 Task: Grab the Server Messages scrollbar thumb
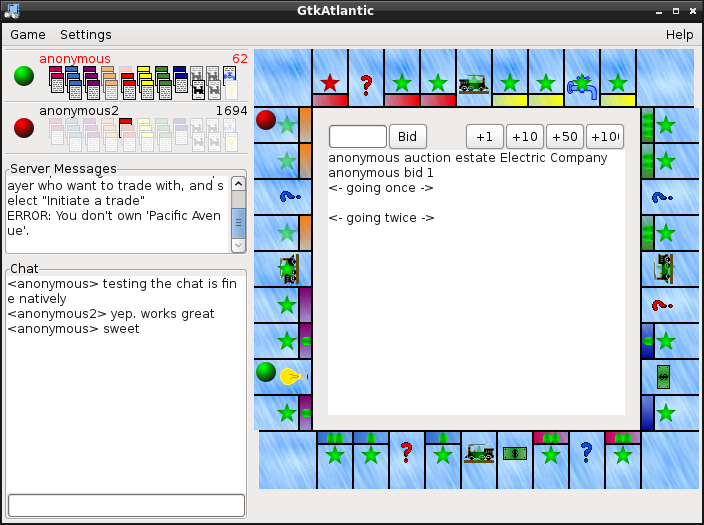238,223
